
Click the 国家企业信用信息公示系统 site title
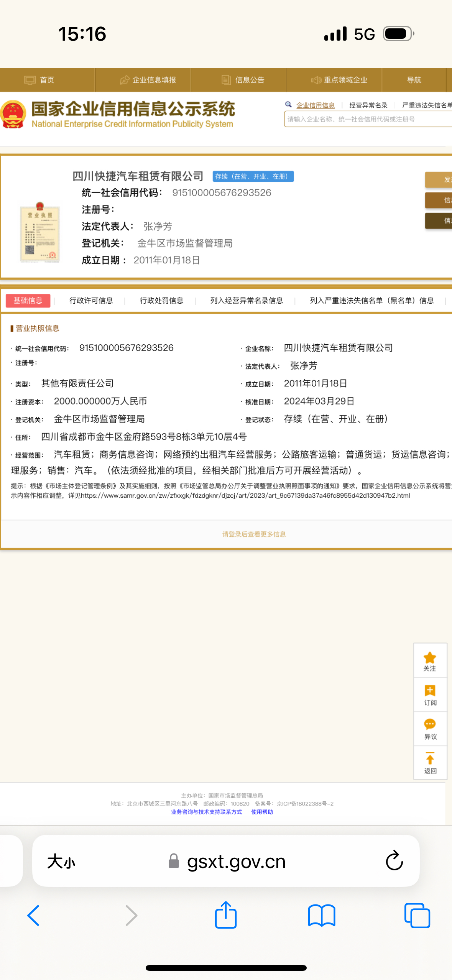point(133,109)
